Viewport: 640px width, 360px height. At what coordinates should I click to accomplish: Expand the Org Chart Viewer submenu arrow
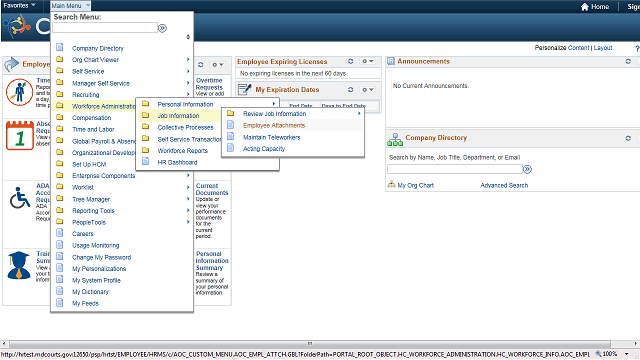pyautogui.click(x=188, y=59)
